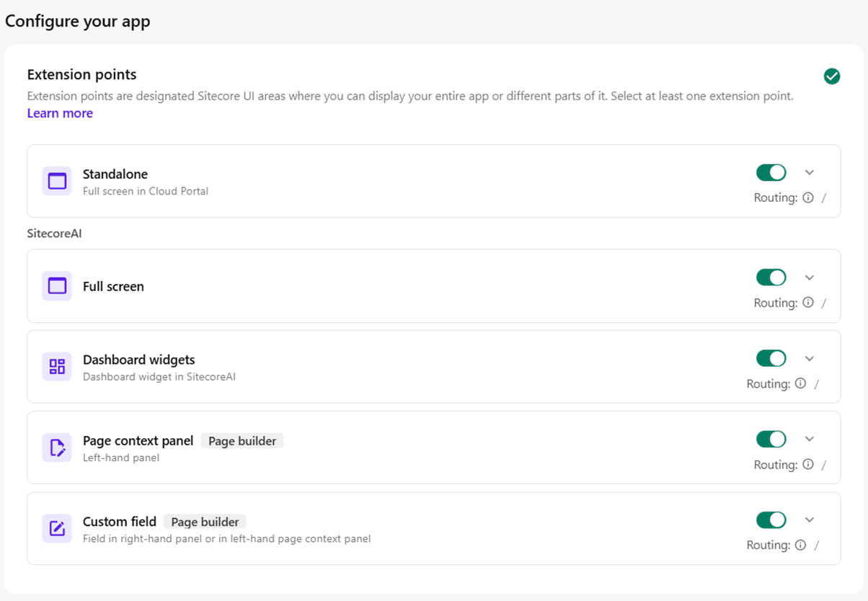Click Routing info icon in Standalone row

click(808, 197)
